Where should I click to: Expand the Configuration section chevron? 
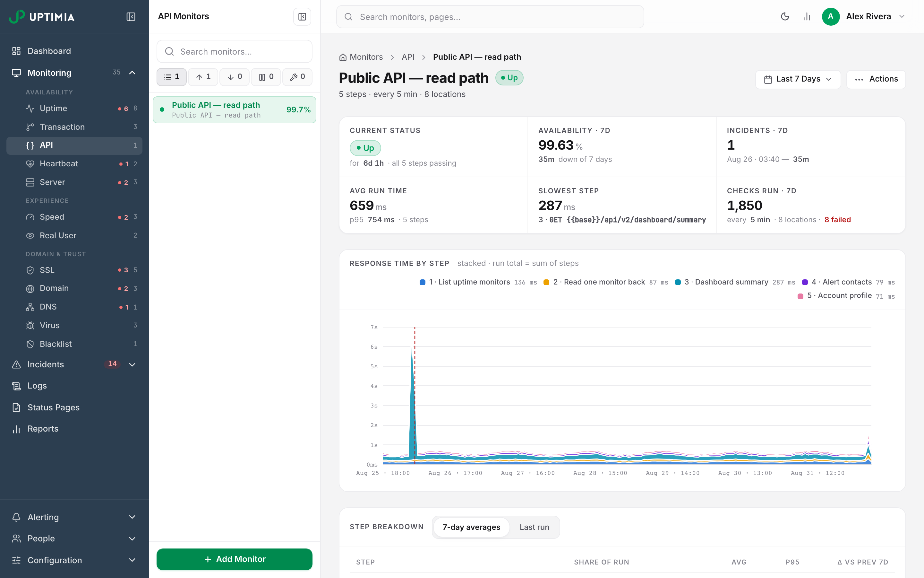point(132,560)
